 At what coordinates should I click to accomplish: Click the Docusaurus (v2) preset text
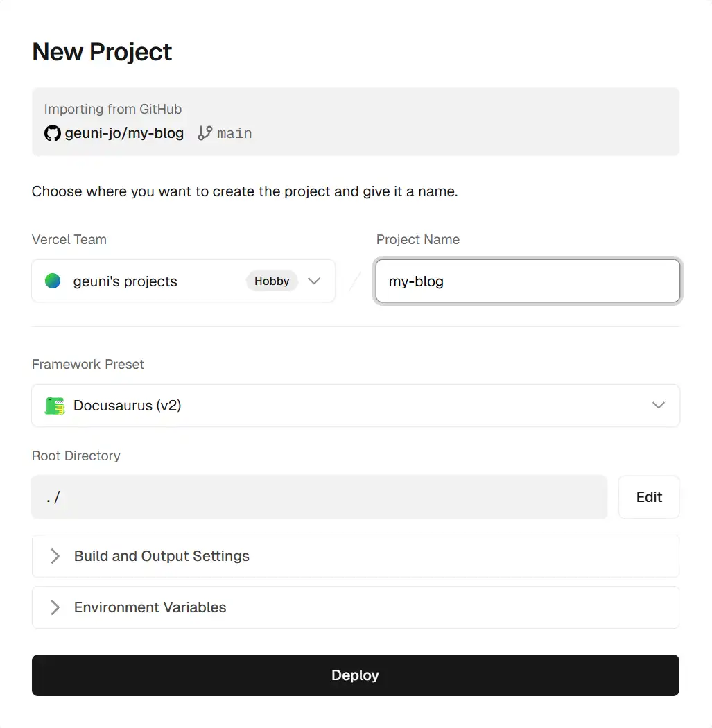click(x=128, y=406)
